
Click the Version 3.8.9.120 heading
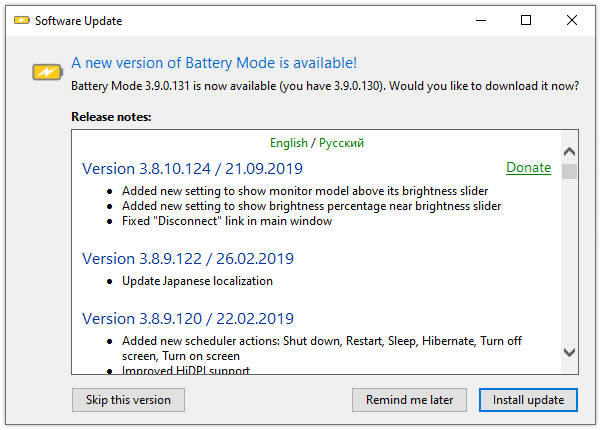pyautogui.click(x=188, y=319)
